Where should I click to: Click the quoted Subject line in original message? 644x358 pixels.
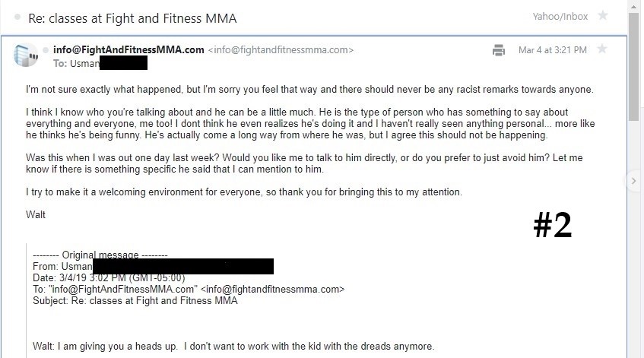point(135,300)
